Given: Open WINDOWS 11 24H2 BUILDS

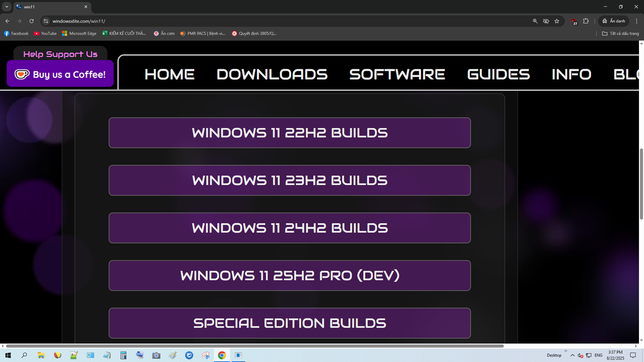Looking at the screenshot, I should click(x=289, y=228).
